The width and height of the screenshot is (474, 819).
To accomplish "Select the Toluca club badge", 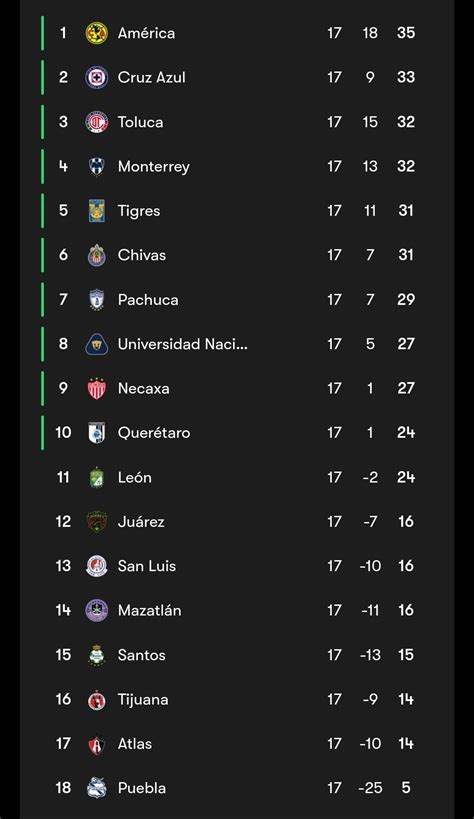I will pyautogui.click(x=97, y=122).
